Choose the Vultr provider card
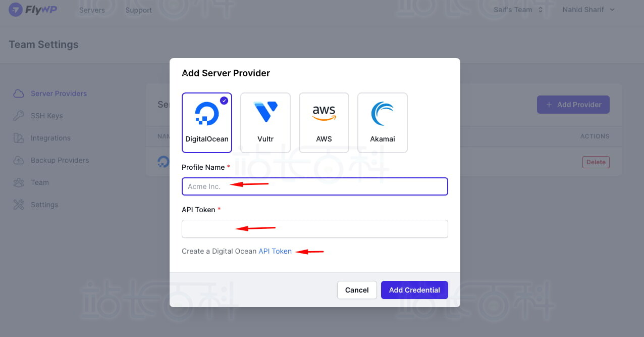Image resolution: width=644 pixels, height=337 pixels. (265, 123)
